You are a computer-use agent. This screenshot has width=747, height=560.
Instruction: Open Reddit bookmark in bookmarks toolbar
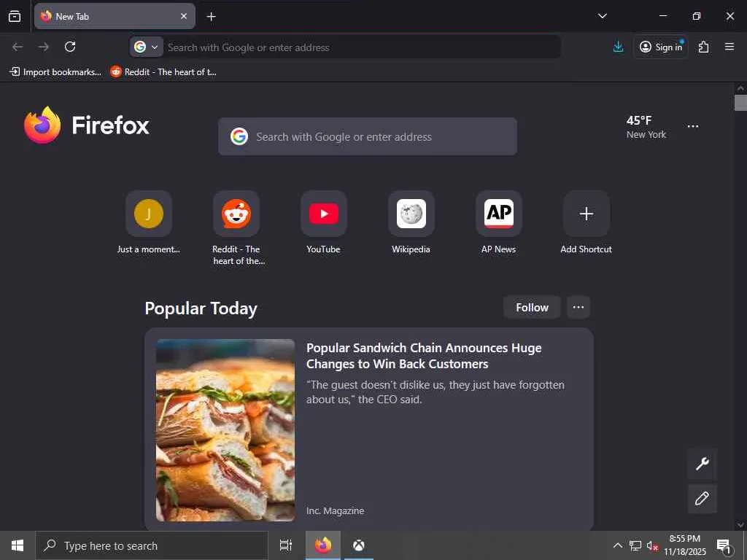click(163, 72)
